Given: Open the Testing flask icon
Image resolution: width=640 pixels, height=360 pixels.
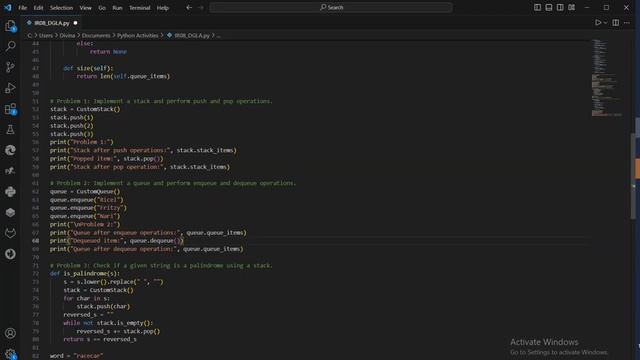Looking at the screenshot, I should (x=10, y=130).
